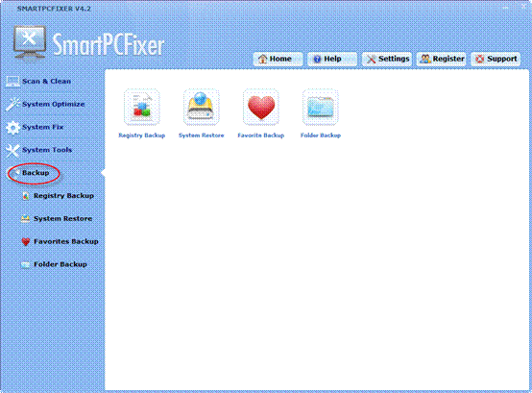The width and height of the screenshot is (532, 393).
Task: Click the red heart Favorite Backup icon
Action: [x=261, y=108]
